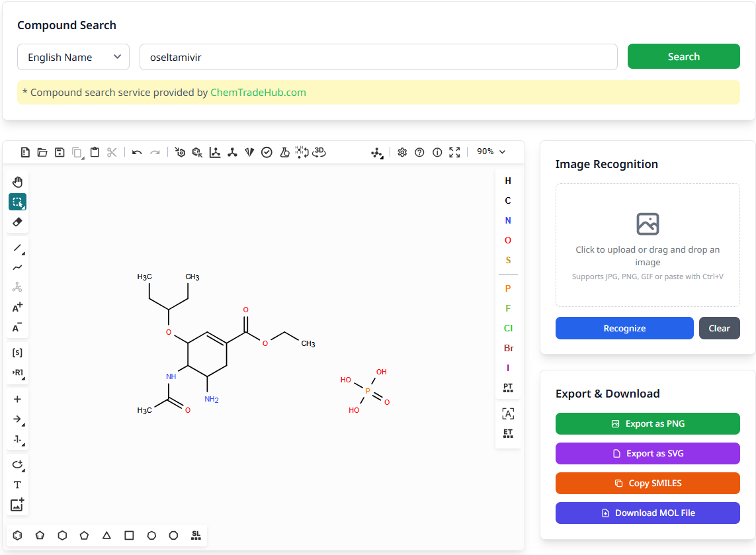Run the Aromatize tool
756x555 pixels.
click(x=180, y=152)
